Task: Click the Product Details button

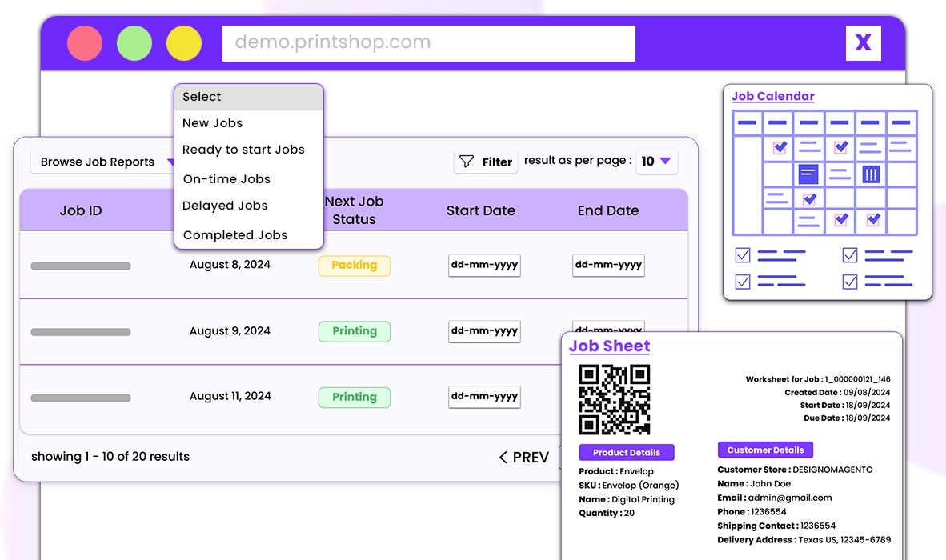Action: (626, 452)
